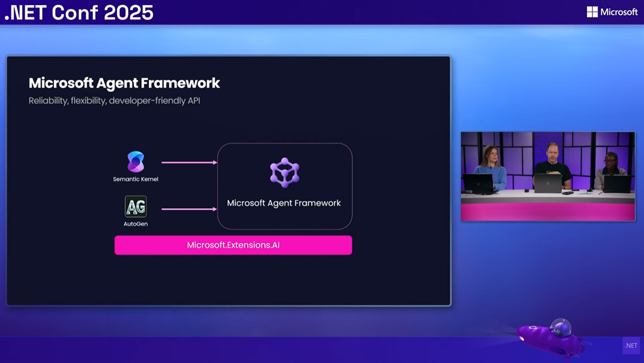Screen dimensions: 644x363
Task: Click the ".NET Conf 2025" header text
Action: pos(79,13)
